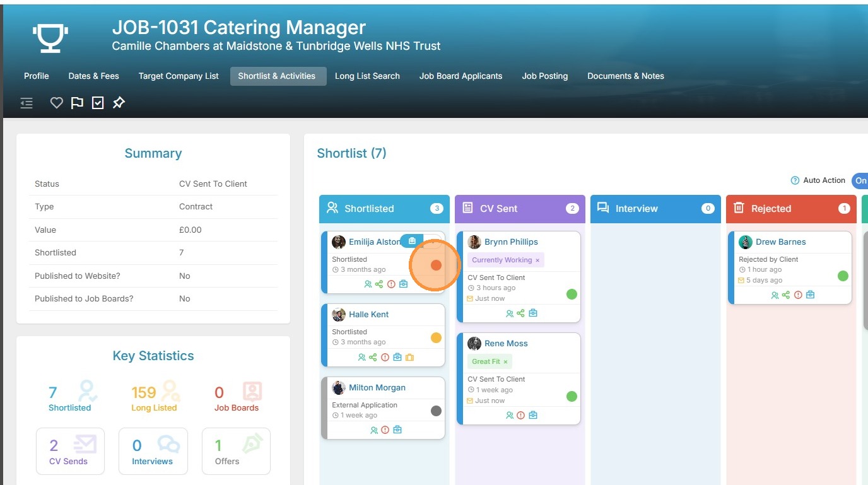Image resolution: width=868 pixels, height=485 pixels.
Task: Click red alert icon on Milton Morgan's card
Action: tap(385, 430)
